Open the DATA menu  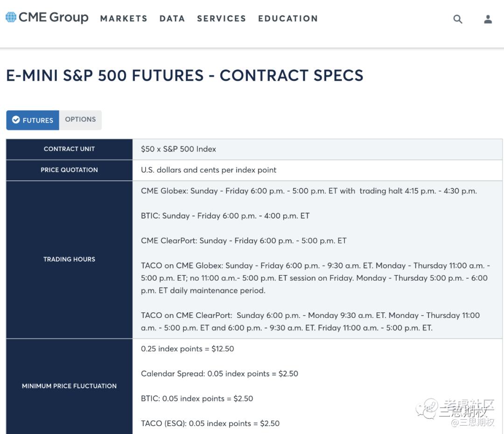point(172,19)
